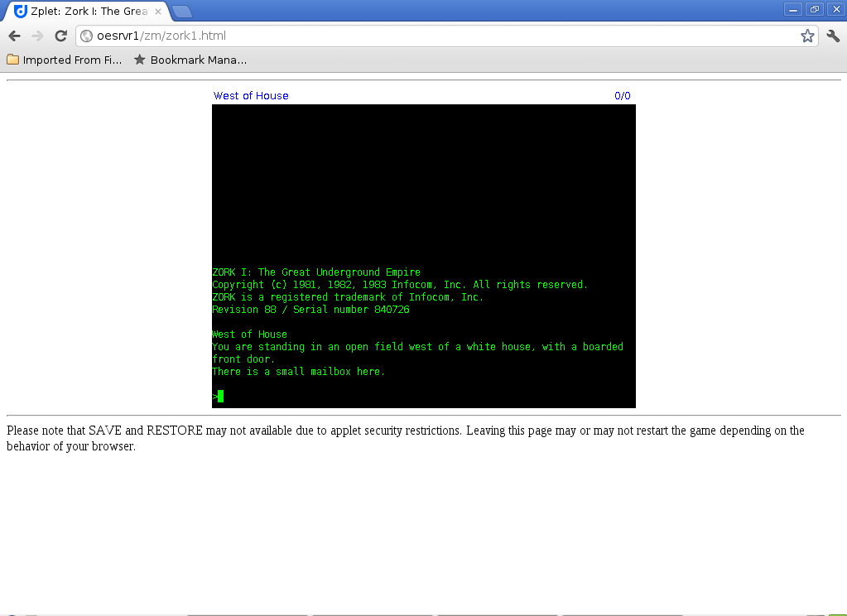Click the 'You are standing in an open field' line

417,353
